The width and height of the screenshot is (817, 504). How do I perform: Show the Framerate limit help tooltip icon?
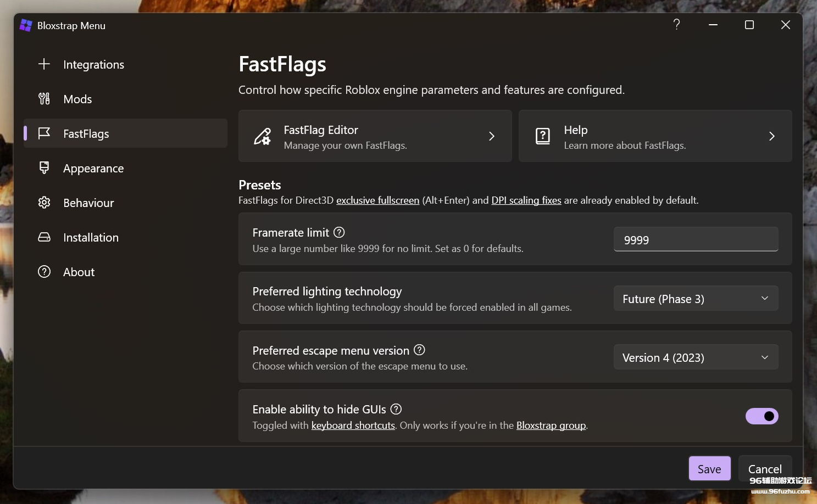339,232
